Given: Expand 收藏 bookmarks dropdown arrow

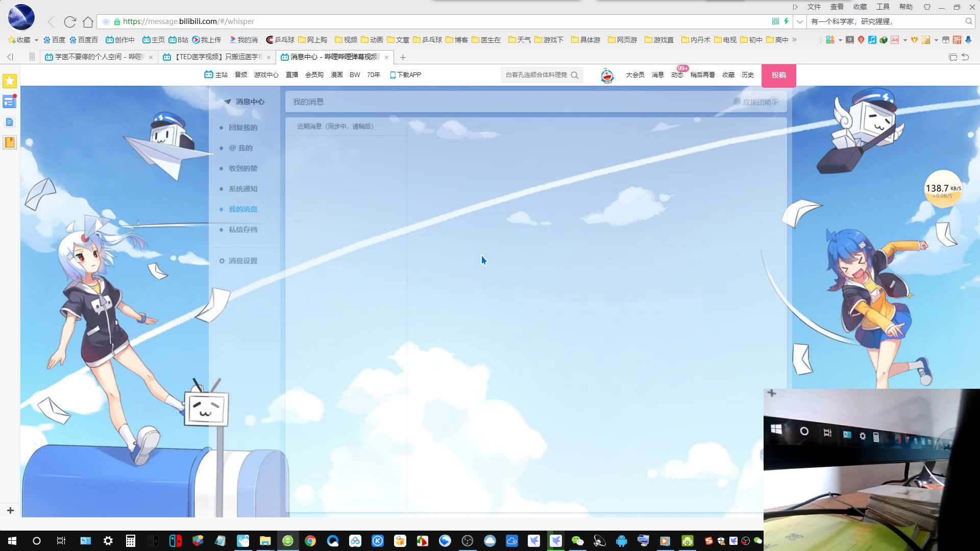Looking at the screenshot, I should 36,40.
